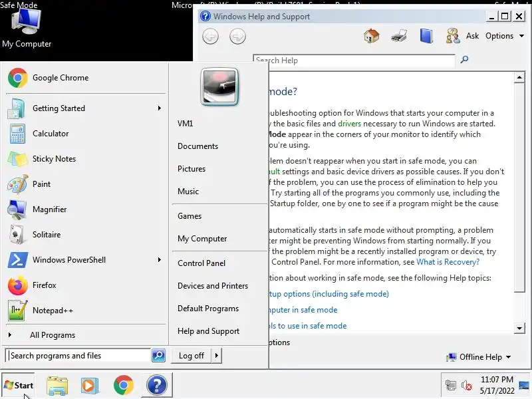The height and width of the screenshot is (399, 532).
Task: Open Devices and Printers
Action: 213,286
